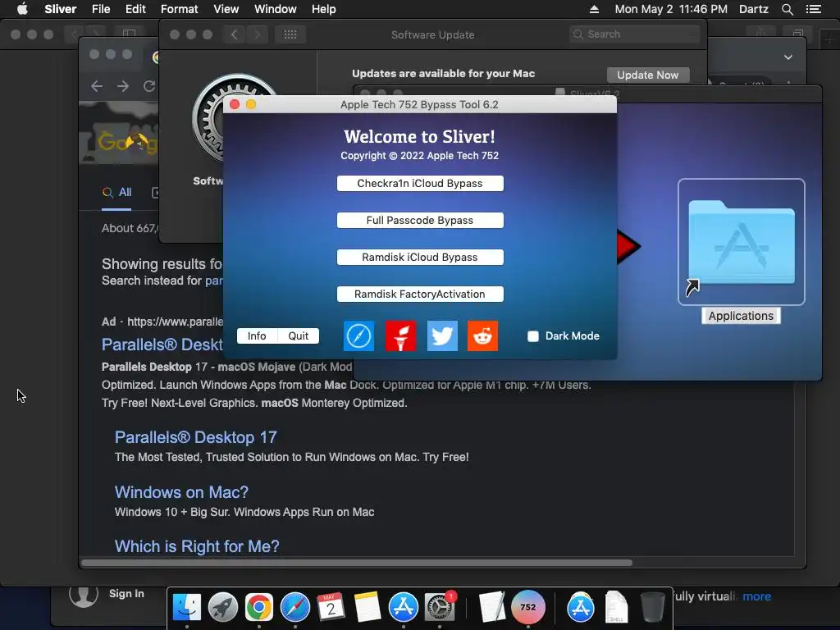
Task: Open TextEdit from the Dock
Action: (492, 608)
